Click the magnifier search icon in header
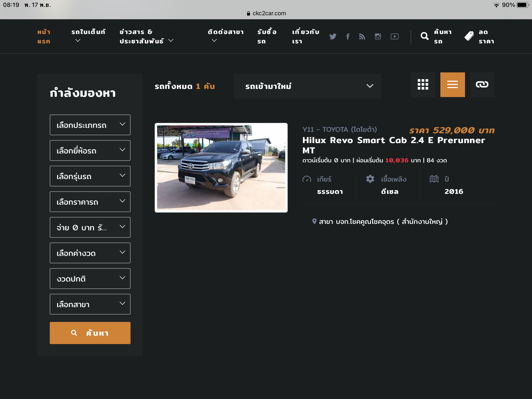This screenshot has width=532, height=399. coord(425,36)
